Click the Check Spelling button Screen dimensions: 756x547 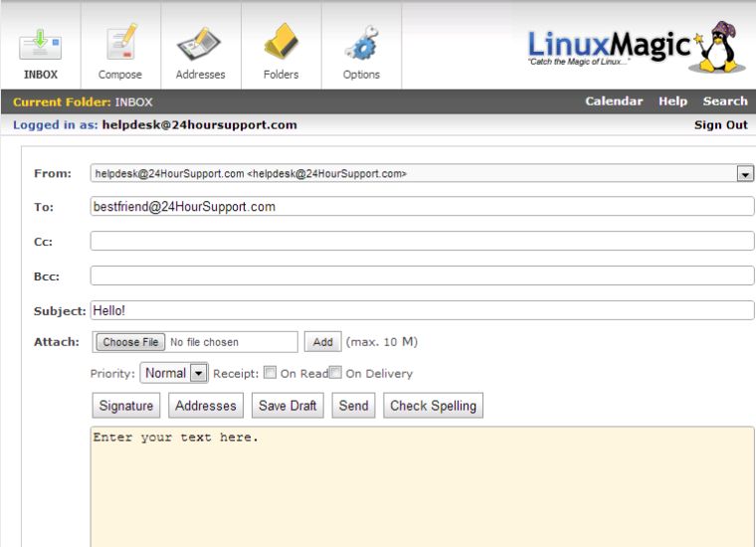coord(433,406)
